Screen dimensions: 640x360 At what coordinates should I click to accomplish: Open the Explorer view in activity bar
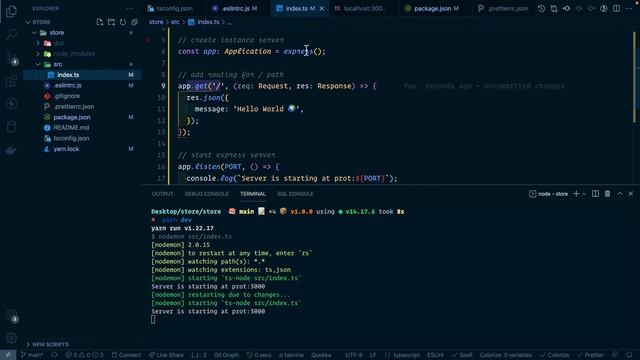click(x=11, y=11)
